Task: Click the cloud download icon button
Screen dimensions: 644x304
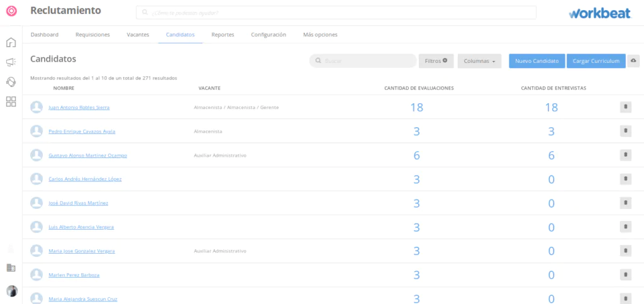Action: tap(633, 60)
